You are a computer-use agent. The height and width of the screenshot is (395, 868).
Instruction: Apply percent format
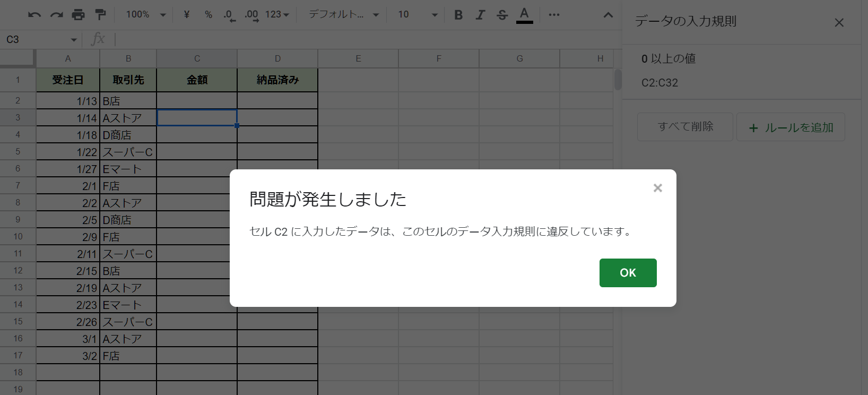pyautogui.click(x=208, y=15)
